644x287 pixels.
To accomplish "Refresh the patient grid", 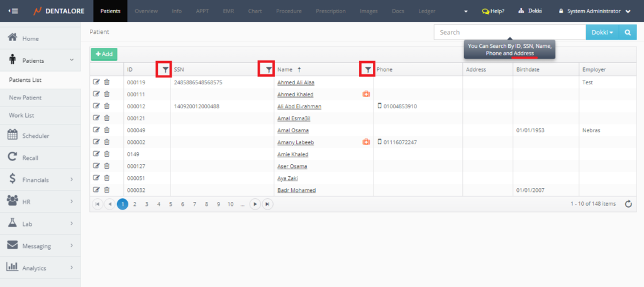I will click(x=628, y=204).
